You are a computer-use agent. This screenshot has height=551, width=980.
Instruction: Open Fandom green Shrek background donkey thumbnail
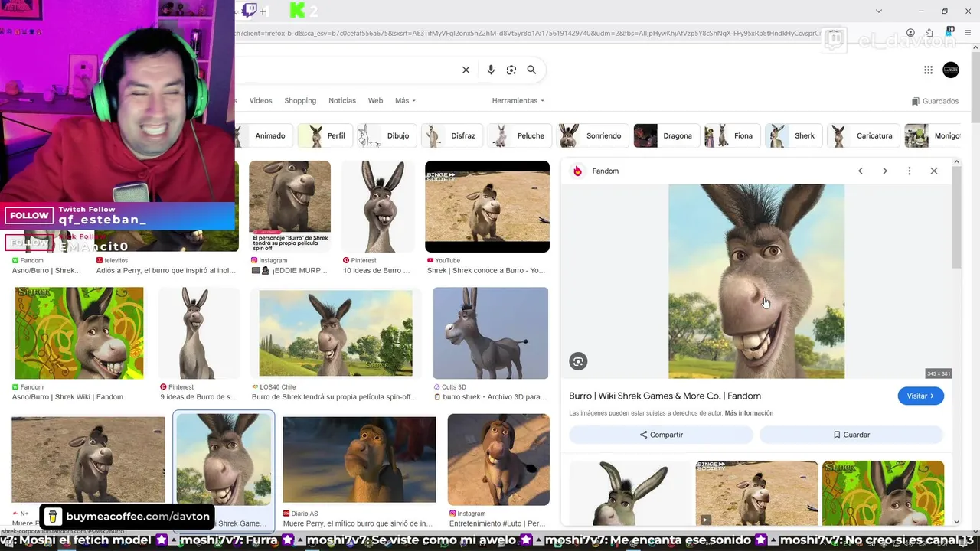click(79, 333)
